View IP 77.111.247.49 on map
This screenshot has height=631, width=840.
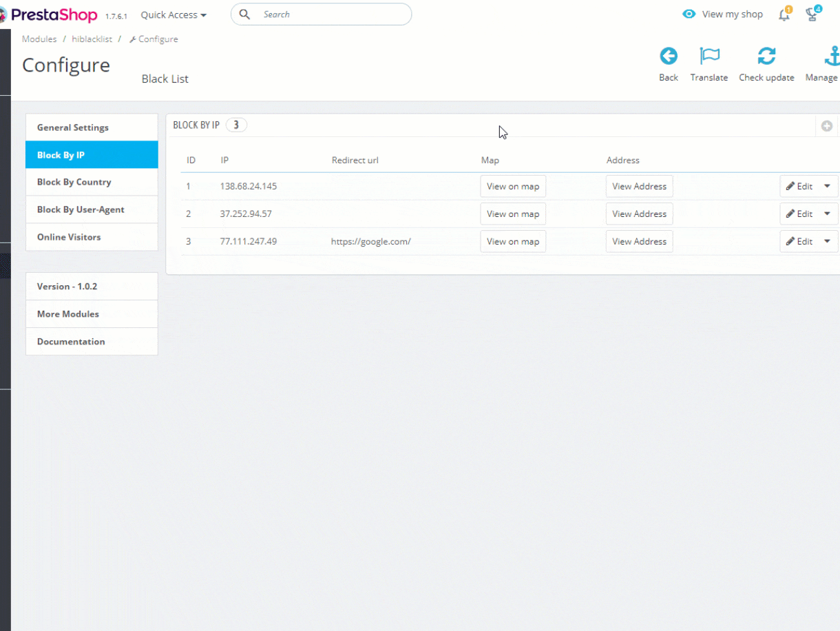[513, 241]
